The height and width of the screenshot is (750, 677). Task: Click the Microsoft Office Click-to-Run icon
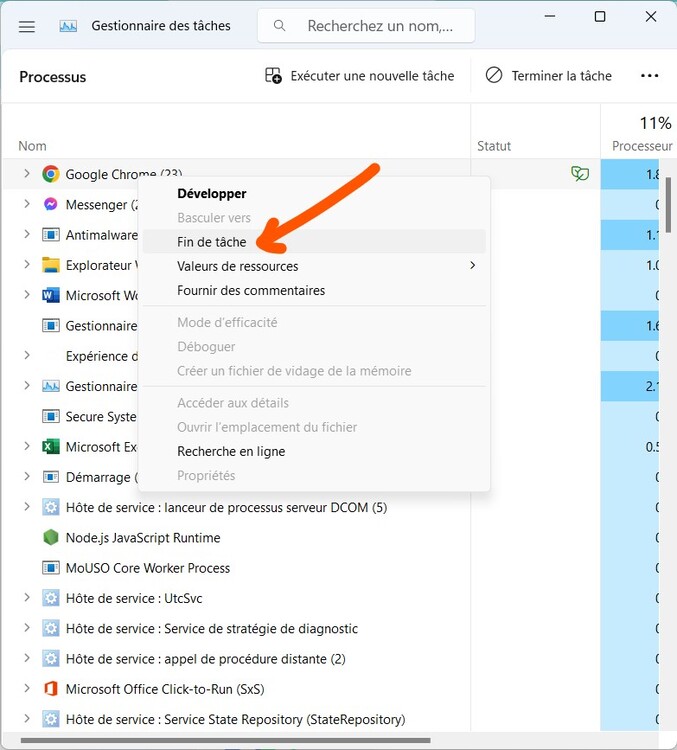click(51, 689)
